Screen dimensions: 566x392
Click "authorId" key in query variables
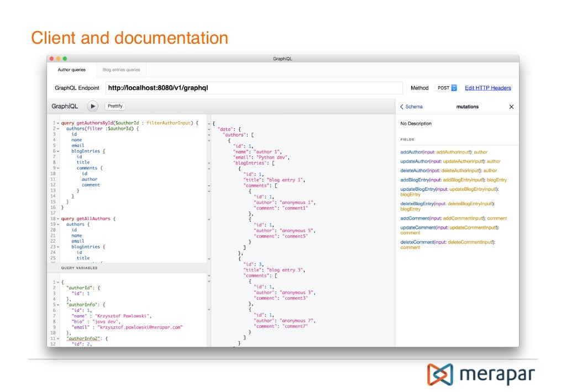click(x=80, y=288)
